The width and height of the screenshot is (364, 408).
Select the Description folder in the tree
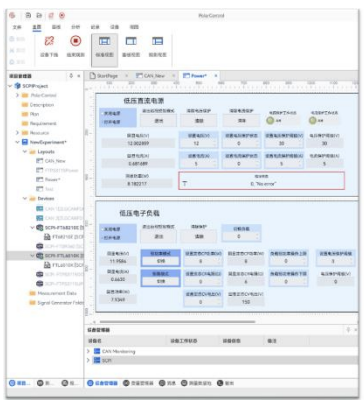pos(42,105)
